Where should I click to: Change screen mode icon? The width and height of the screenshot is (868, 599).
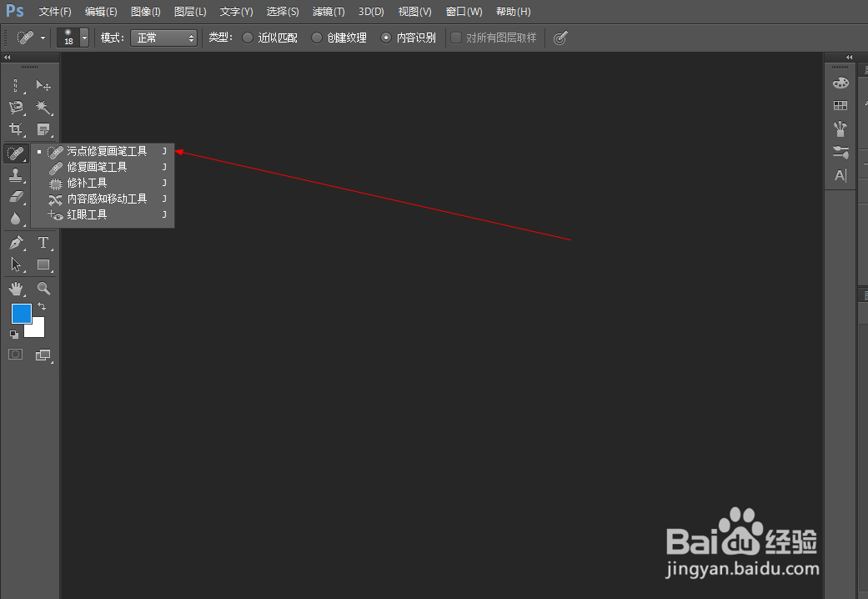pyautogui.click(x=43, y=355)
